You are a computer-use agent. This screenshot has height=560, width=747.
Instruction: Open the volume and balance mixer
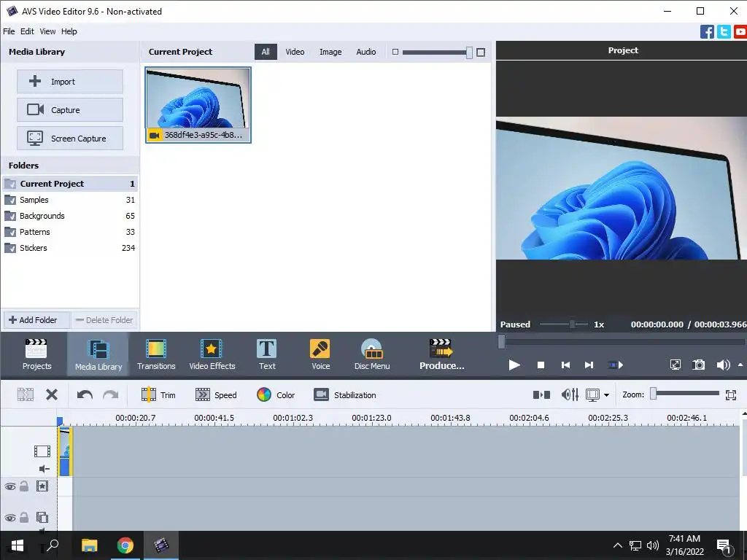pyautogui.click(x=570, y=394)
